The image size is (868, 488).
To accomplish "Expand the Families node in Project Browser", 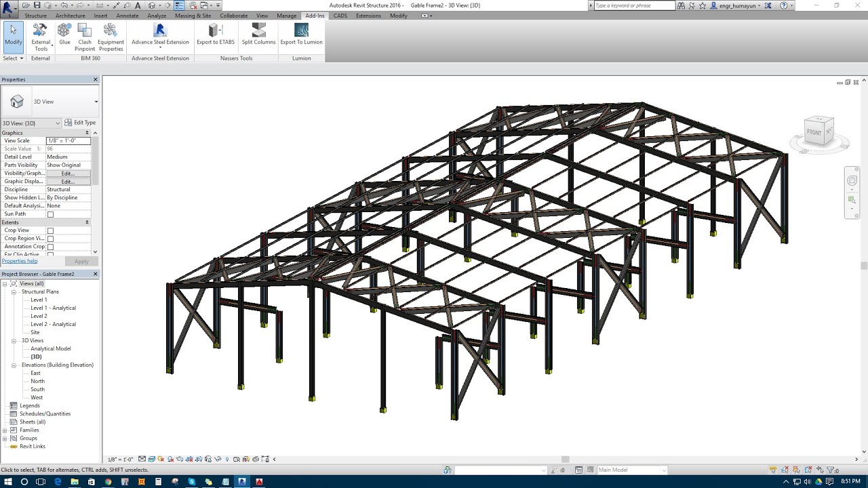I will click(x=5, y=430).
